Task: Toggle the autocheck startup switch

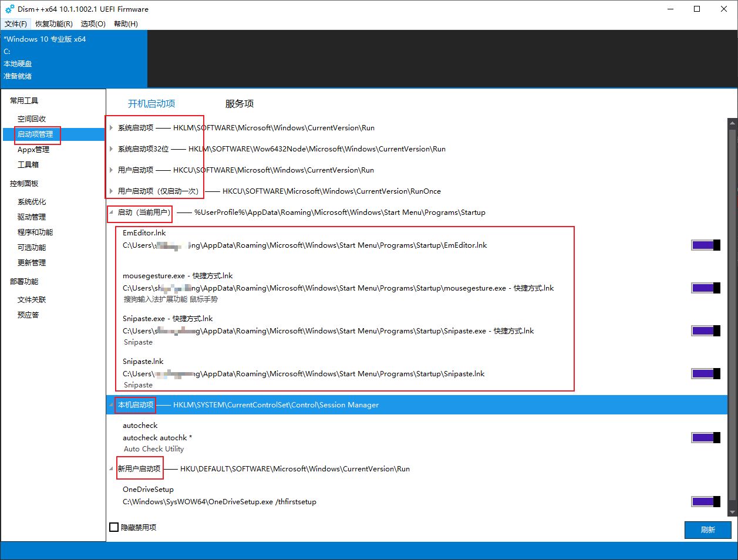Action: [705, 438]
